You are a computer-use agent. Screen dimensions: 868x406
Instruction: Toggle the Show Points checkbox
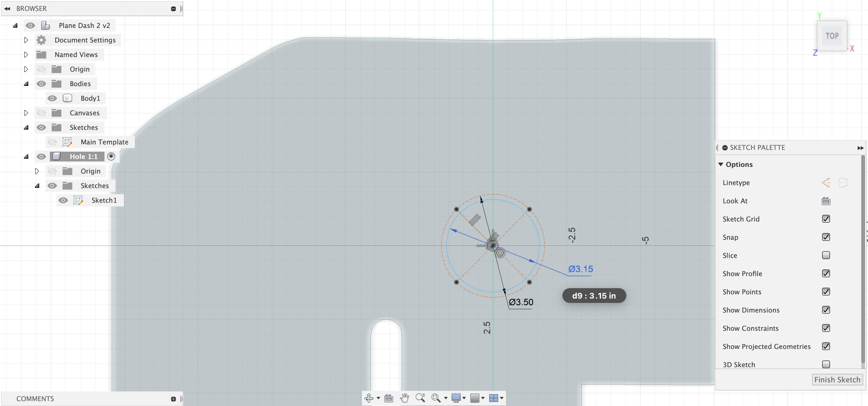pyautogui.click(x=826, y=292)
